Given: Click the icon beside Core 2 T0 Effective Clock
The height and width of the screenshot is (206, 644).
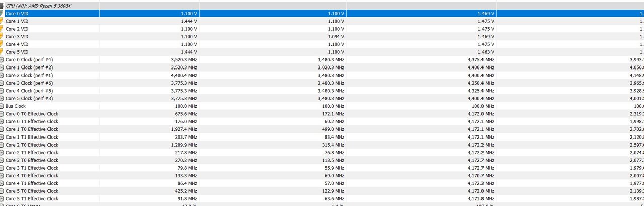Looking at the screenshot, I should pos(2,145).
